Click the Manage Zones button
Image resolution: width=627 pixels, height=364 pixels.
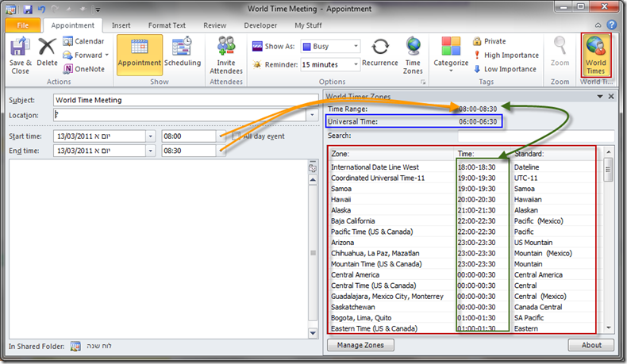tap(360, 345)
